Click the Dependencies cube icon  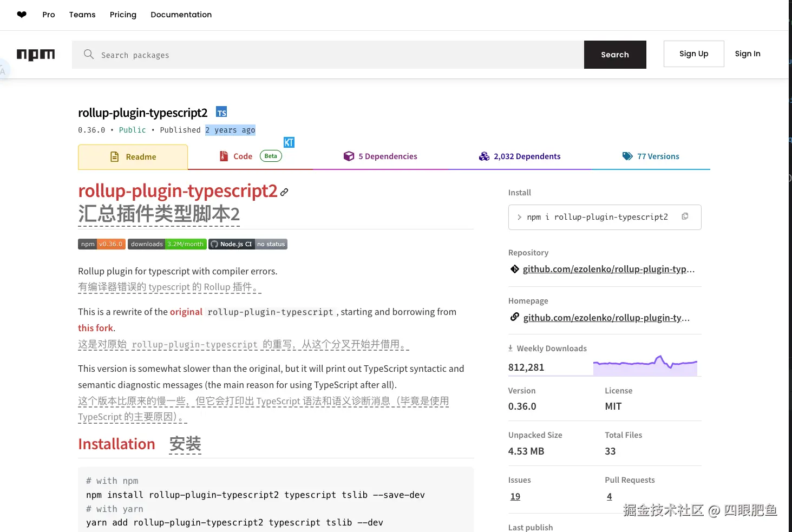[x=349, y=156]
